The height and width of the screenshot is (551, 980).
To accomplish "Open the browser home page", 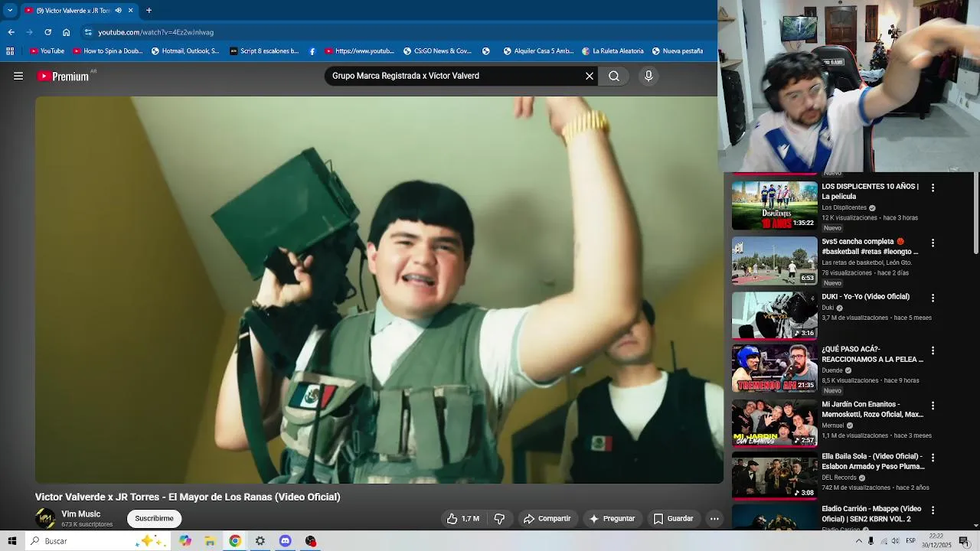I will tap(66, 32).
